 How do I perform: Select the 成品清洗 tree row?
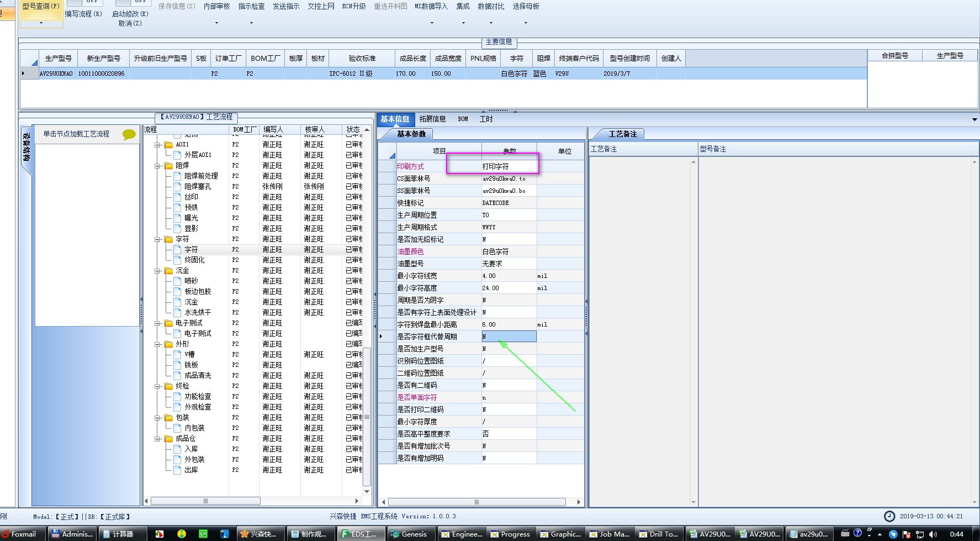(x=197, y=375)
